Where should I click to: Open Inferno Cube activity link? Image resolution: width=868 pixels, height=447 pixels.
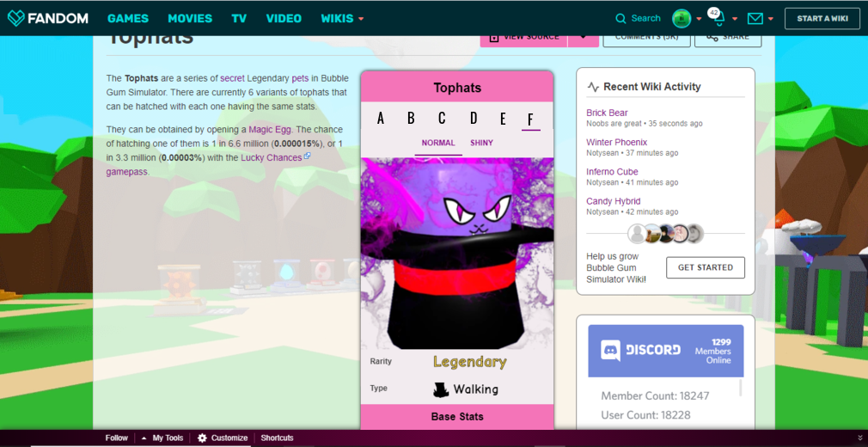pos(612,172)
